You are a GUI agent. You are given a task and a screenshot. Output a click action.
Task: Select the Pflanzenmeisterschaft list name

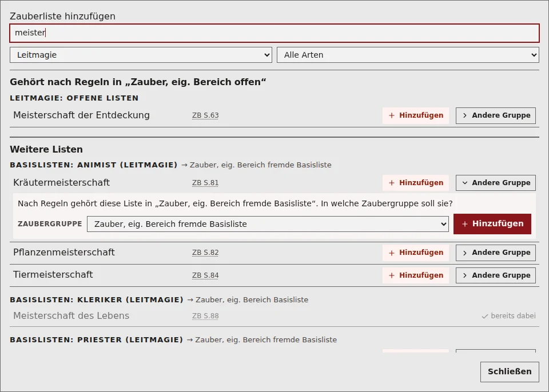64,253
